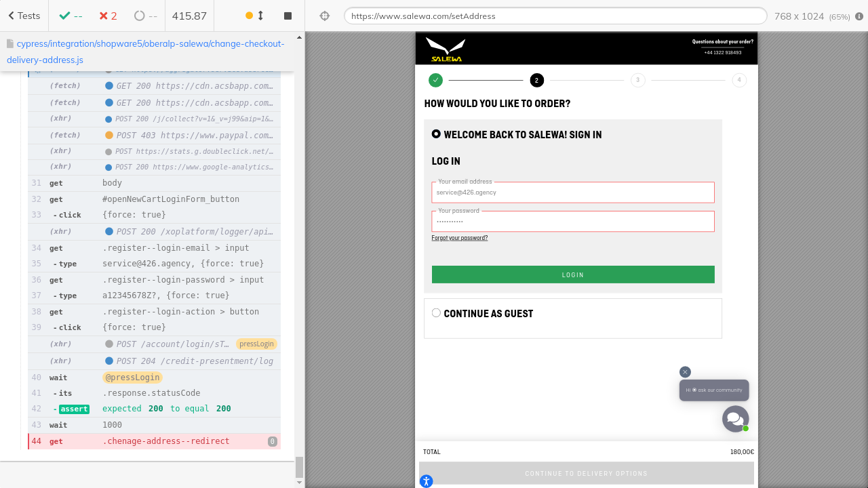Open the accessibility widget icon
This screenshot has height=488, width=868.
pos(426,481)
